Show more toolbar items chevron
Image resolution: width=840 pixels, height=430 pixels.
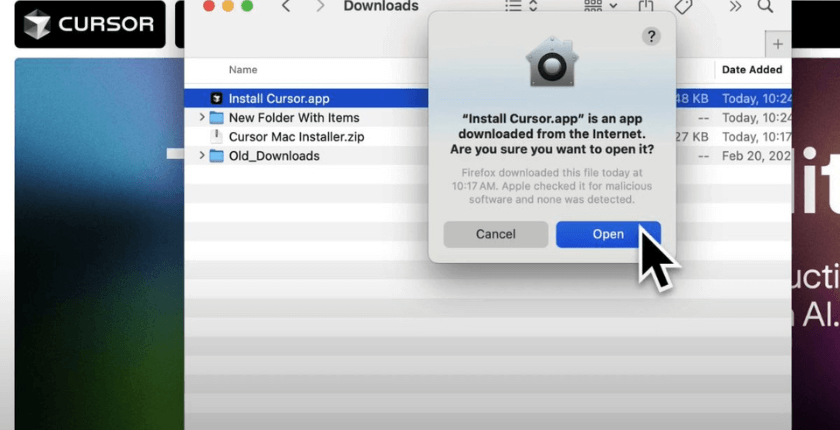735,7
